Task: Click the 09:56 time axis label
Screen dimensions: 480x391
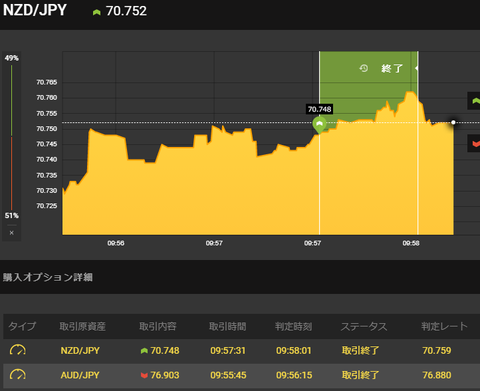Action: pyautogui.click(x=116, y=243)
